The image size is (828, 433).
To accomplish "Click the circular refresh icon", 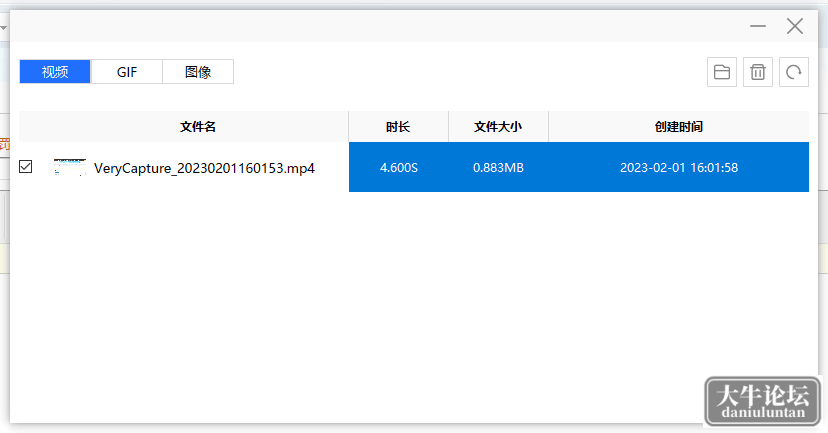I will (x=794, y=72).
